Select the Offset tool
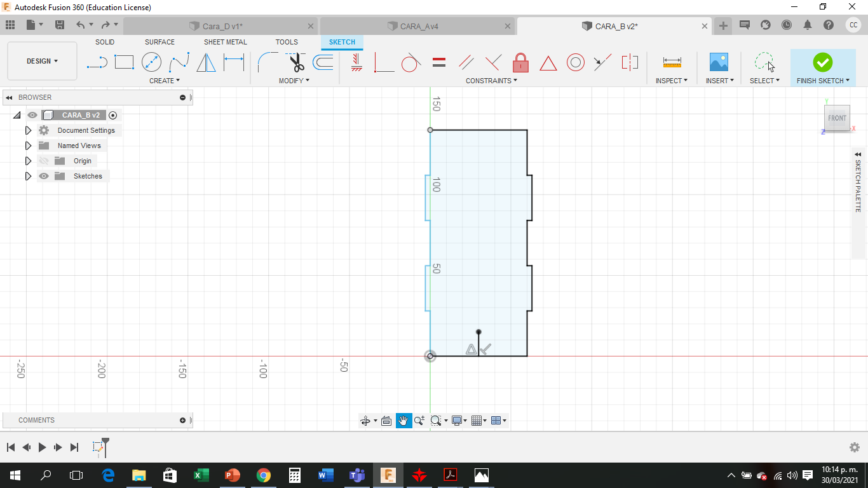This screenshot has height=488, width=868. [323, 62]
